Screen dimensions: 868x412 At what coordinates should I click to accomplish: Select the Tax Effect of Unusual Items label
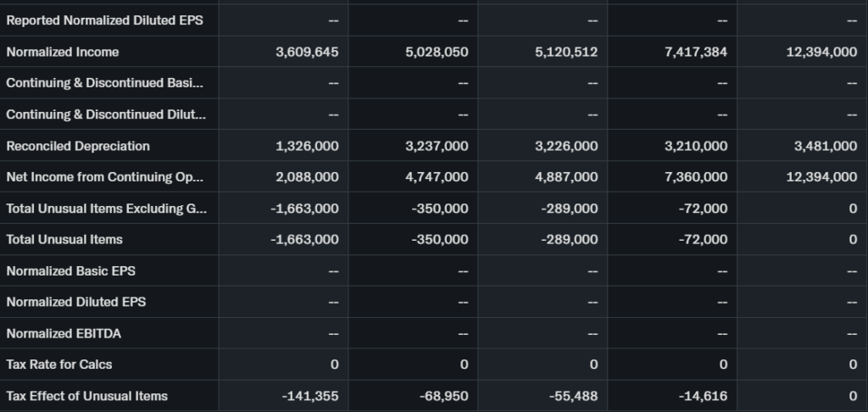point(86,396)
